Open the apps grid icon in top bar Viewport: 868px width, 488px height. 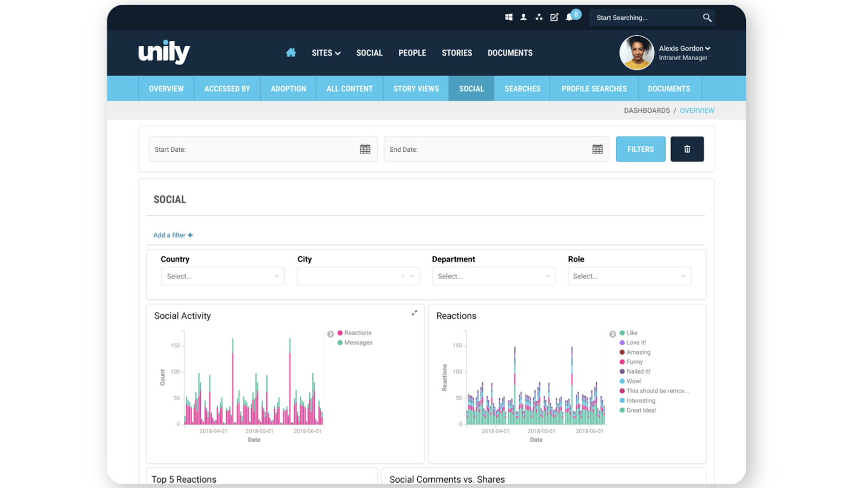coord(509,17)
